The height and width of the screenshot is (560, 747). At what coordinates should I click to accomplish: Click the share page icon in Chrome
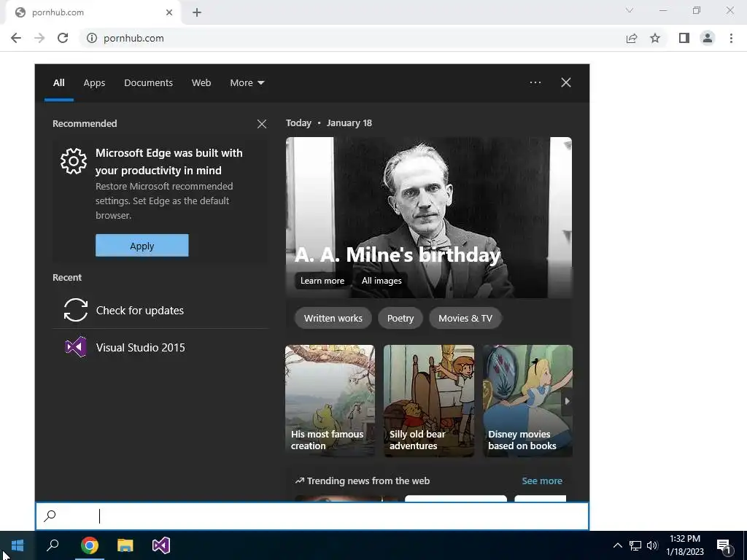click(x=632, y=38)
